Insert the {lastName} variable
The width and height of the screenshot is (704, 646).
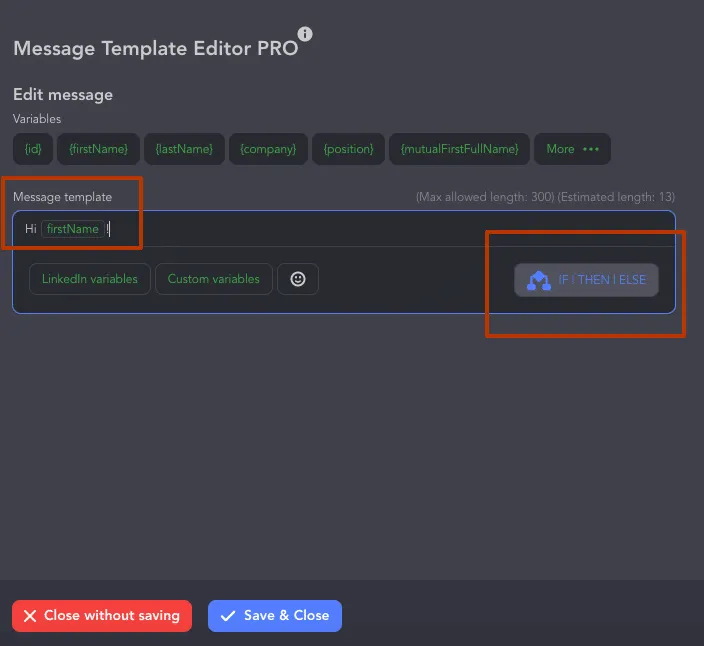184,149
